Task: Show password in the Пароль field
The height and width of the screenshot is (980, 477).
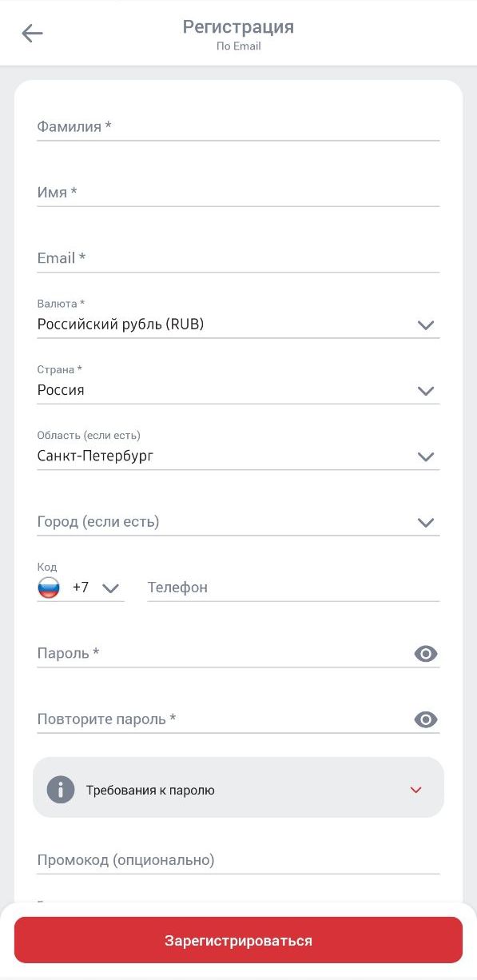Action: (427, 654)
